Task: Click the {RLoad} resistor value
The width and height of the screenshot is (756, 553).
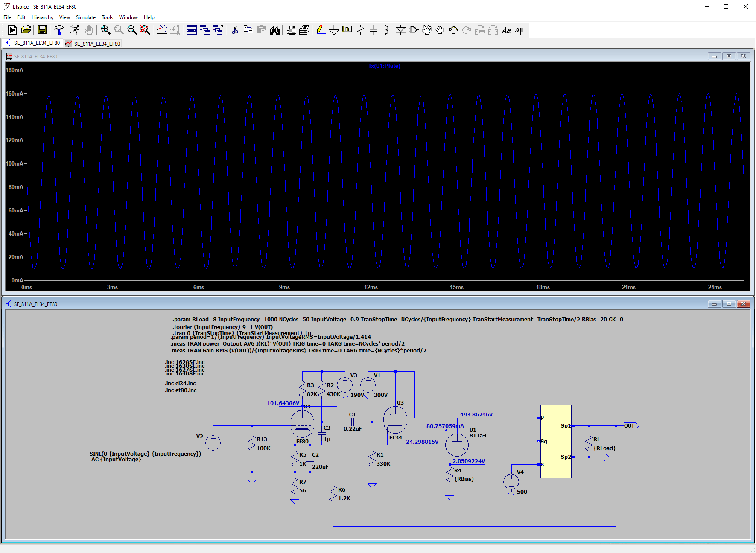Action: click(604, 448)
